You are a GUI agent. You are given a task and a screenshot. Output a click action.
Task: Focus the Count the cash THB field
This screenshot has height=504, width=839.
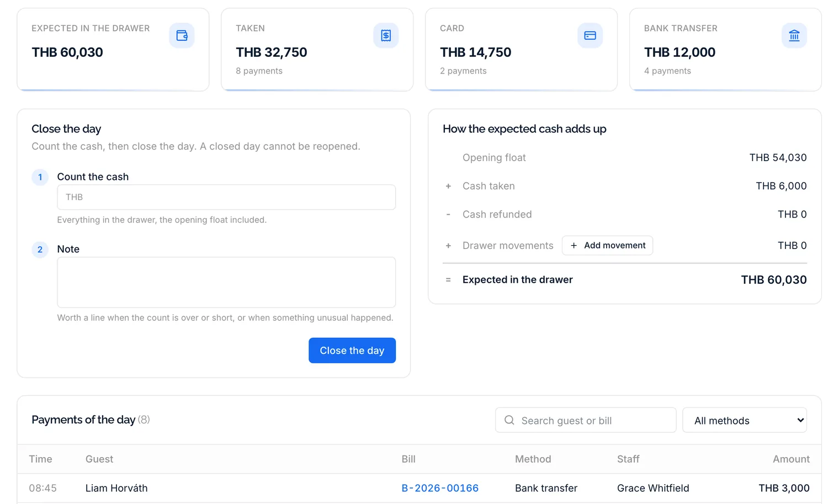[226, 197]
